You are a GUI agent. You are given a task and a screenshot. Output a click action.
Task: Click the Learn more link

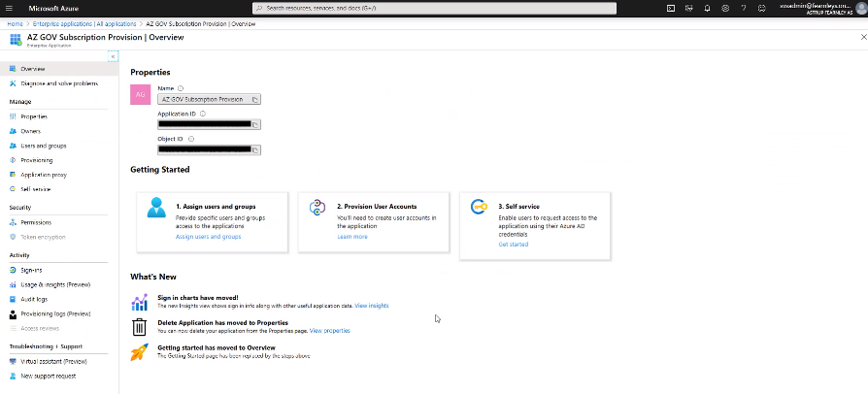352,236
